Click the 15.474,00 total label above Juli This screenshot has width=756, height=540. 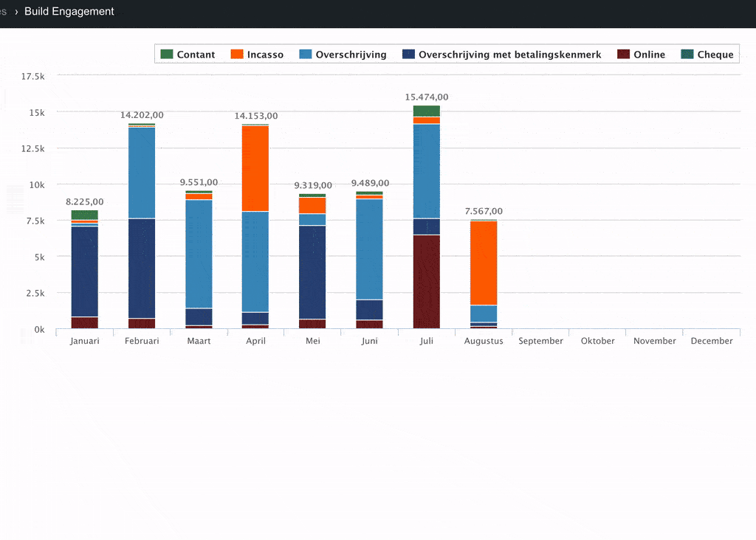pyautogui.click(x=427, y=97)
